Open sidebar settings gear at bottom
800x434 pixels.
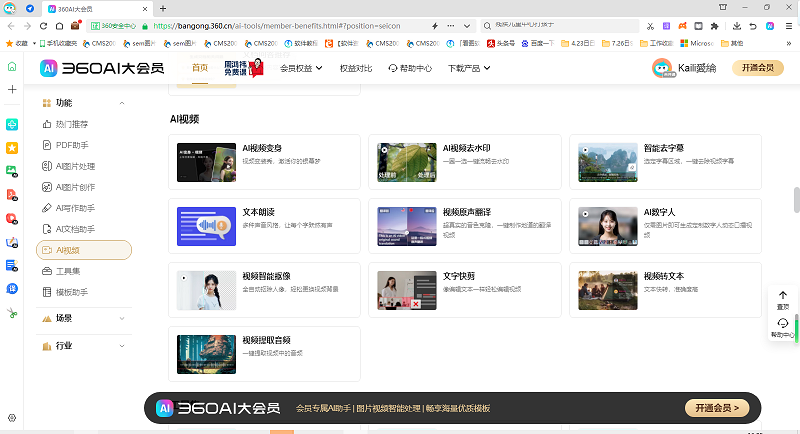pyautogui.click(x=12, y=418)
